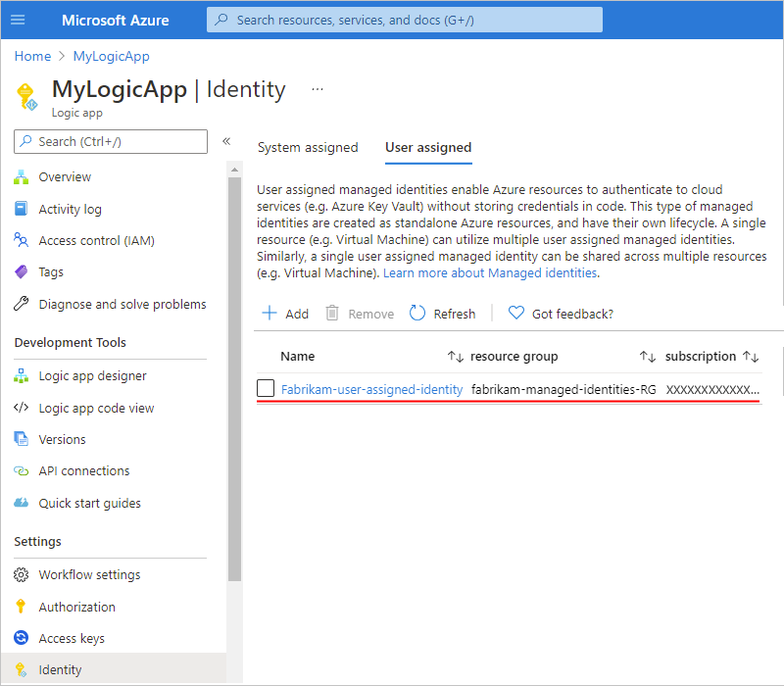This screenshot has width=784, height=686.
Task: Open Learn more about Managed identities
Action: click(x=490, y=273)
